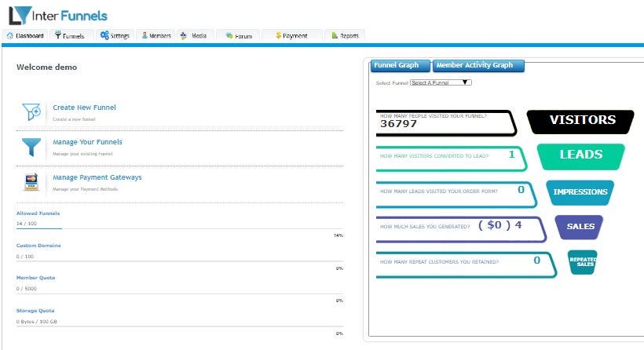Viewport: 644px width, 350px height.
Task: Click the purple SALES funnel block
Action: click(579, 228)
